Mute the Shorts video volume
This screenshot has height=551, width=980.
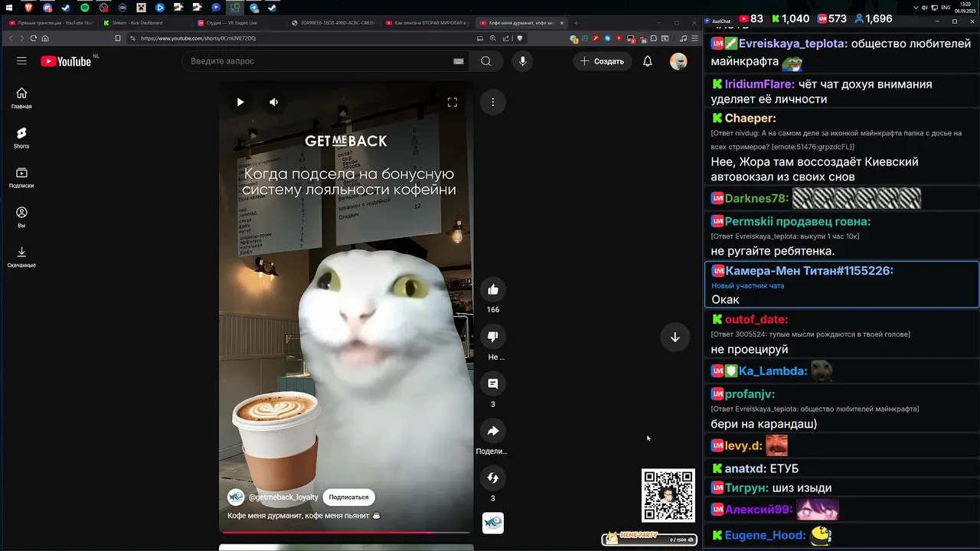click(x=274, y=102)
